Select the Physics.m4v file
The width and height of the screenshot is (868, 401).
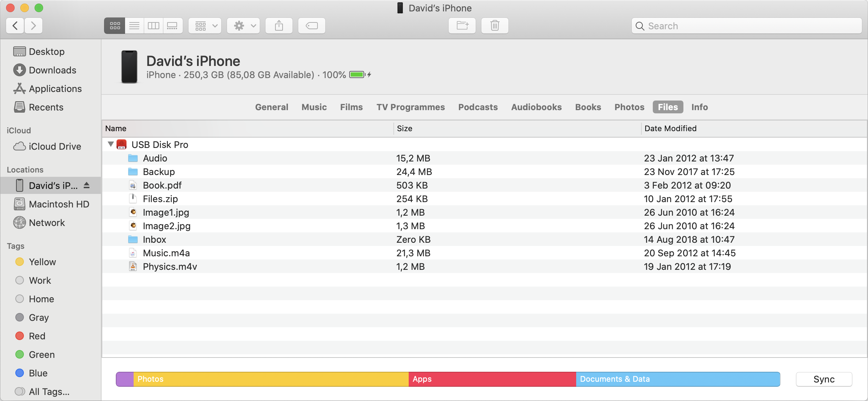point(485,267)
